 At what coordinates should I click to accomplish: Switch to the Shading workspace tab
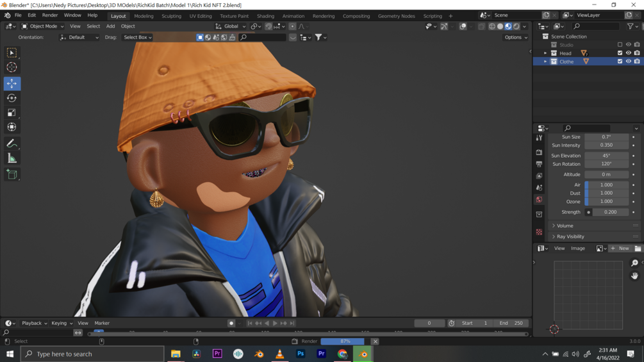[265, 16]
